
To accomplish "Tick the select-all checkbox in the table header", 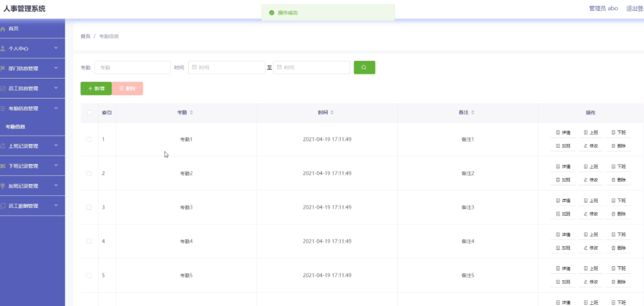I will [89, 112].
